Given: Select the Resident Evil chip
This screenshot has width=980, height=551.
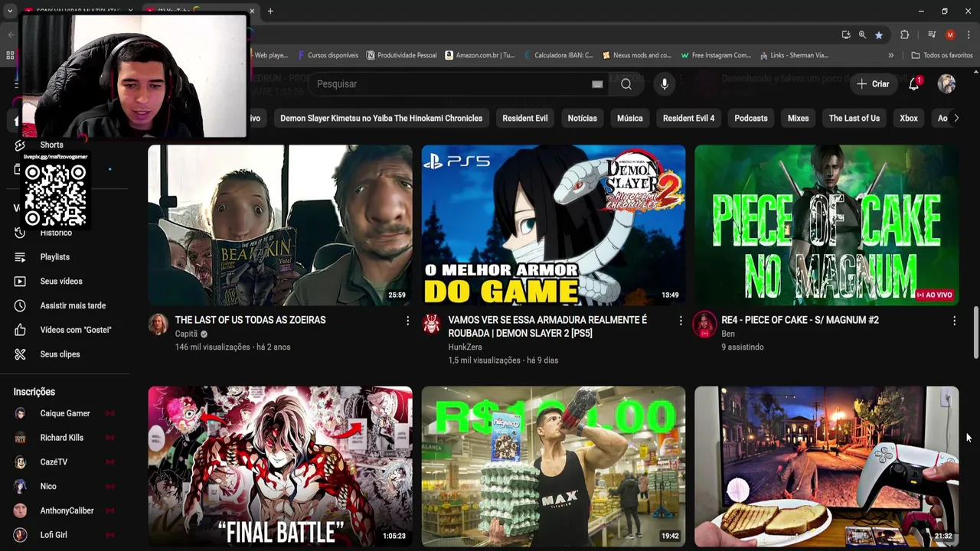Looking at the screenshot, I should point(525,118).
